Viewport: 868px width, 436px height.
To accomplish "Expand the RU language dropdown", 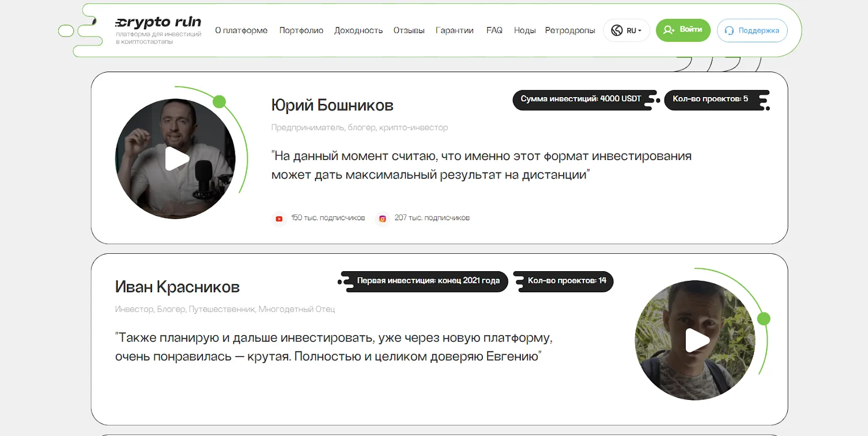I will point(627,30).
